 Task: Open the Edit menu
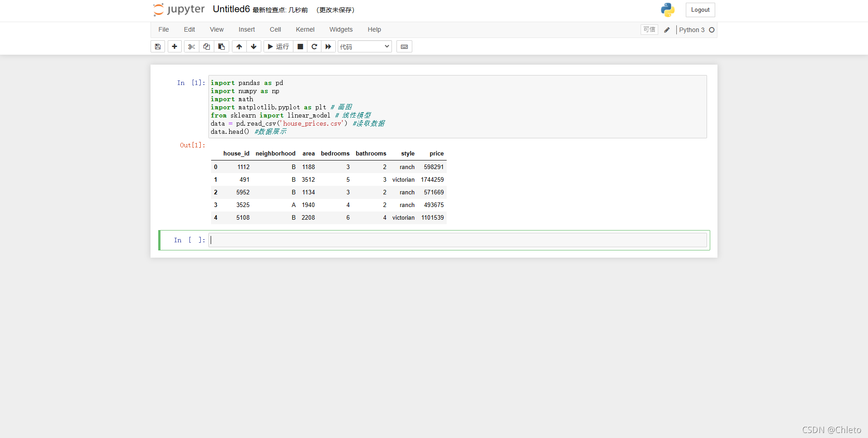tap(189, 29)
